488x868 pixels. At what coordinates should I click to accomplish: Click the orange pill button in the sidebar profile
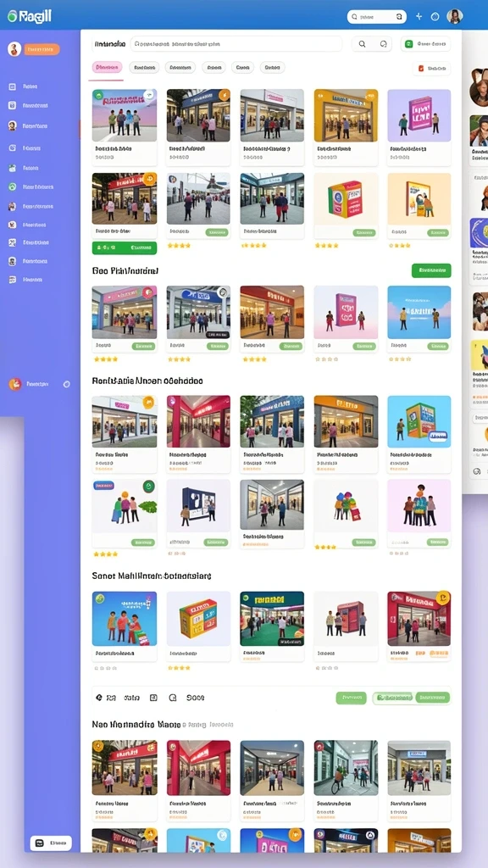(42, 49)
